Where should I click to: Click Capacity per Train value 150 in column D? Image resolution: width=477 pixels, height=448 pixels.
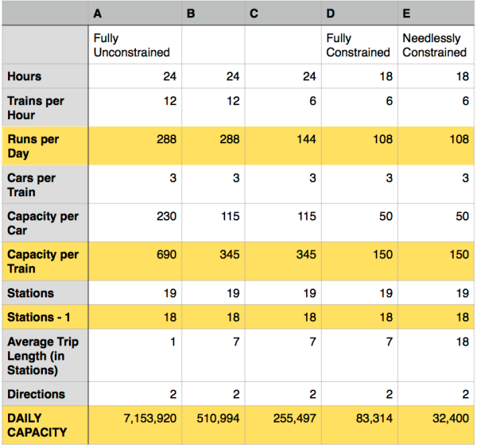[x=383, y=254]
